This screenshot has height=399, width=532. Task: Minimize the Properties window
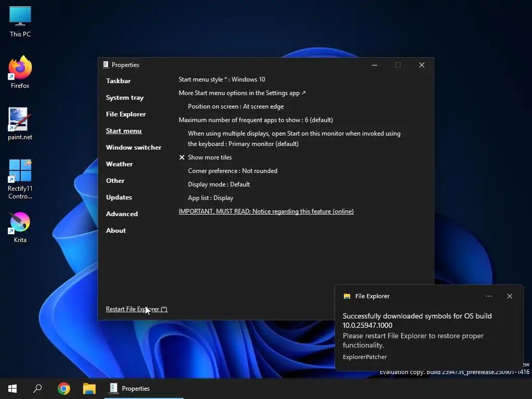(375, 65)
